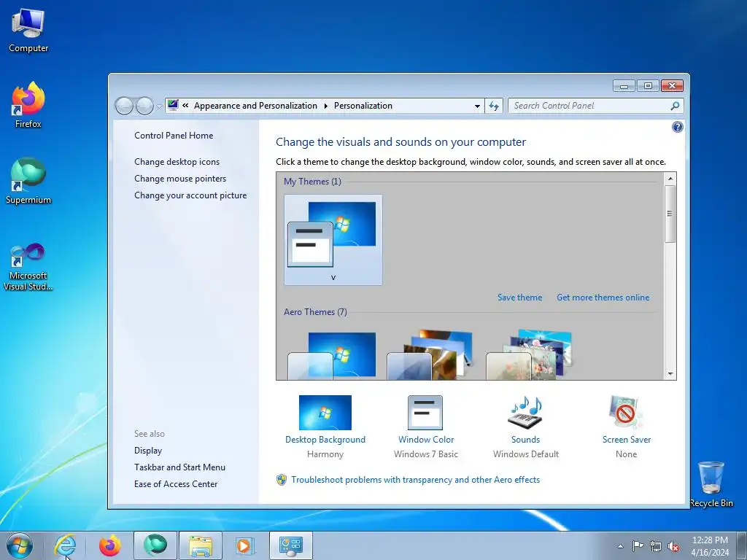
Task: Open the network tray icon
Action: tap(656, 546)
